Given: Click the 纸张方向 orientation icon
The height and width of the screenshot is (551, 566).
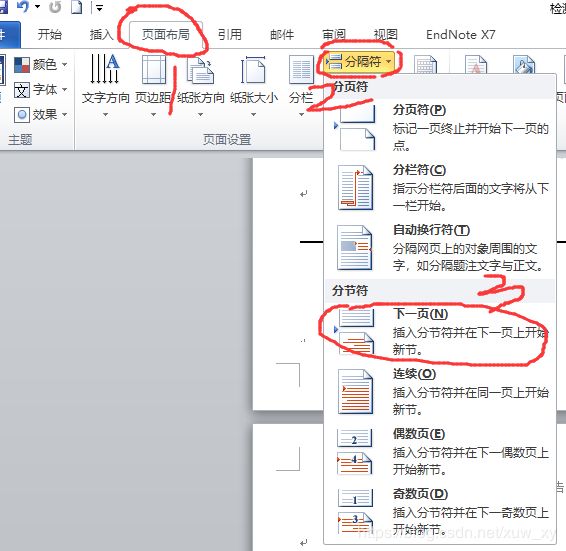Looking at the screenshot, I should click(201, 70).
